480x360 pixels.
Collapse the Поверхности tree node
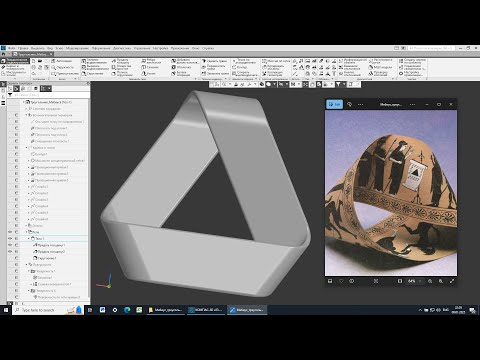tap(26, 264)
